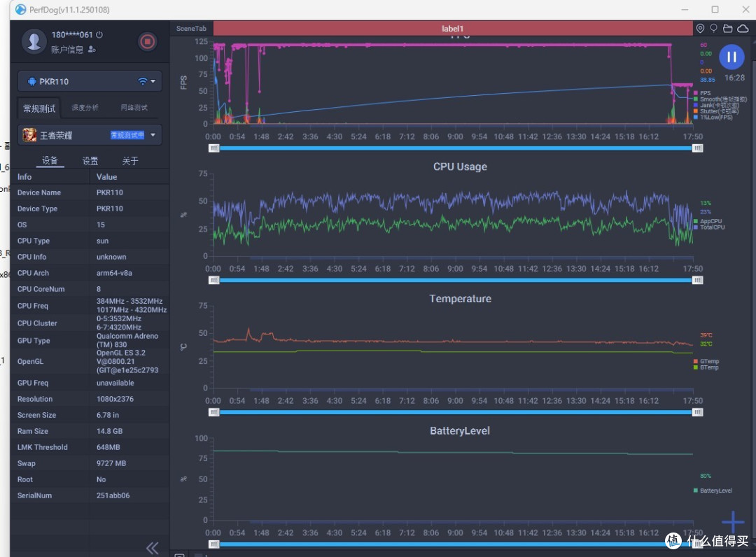Expand the 王者荣耀 app selection dropdown
The height and width of the screenshot is (557, 756).
pos(153,135)
